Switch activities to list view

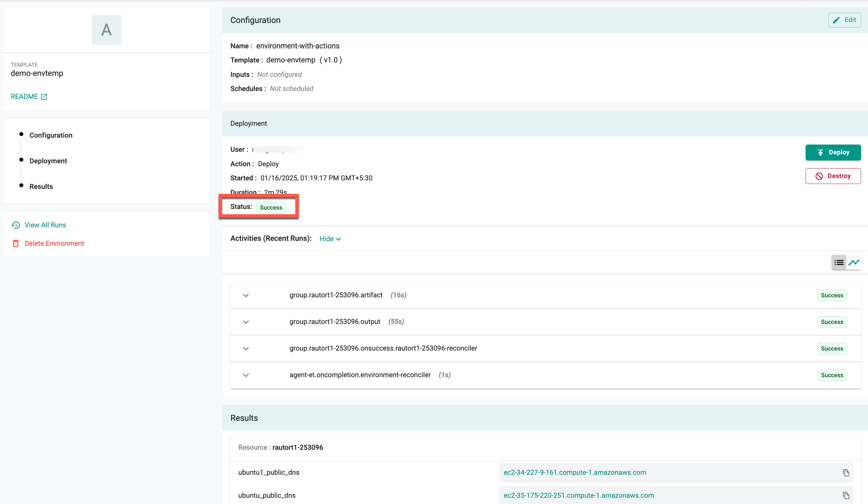point(839,263)
